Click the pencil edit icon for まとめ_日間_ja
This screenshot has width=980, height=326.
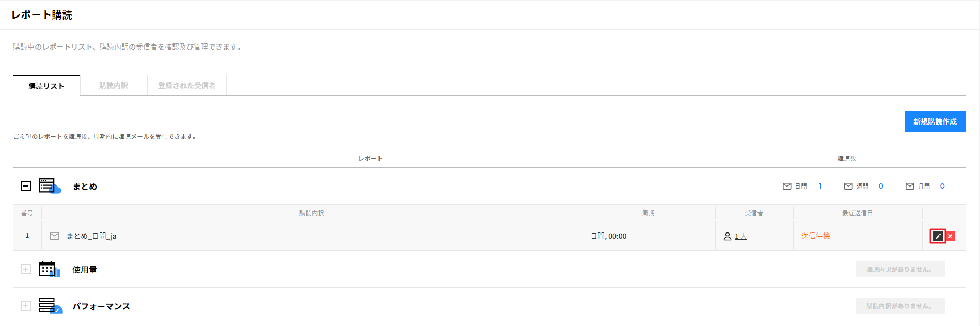point(938,236)
